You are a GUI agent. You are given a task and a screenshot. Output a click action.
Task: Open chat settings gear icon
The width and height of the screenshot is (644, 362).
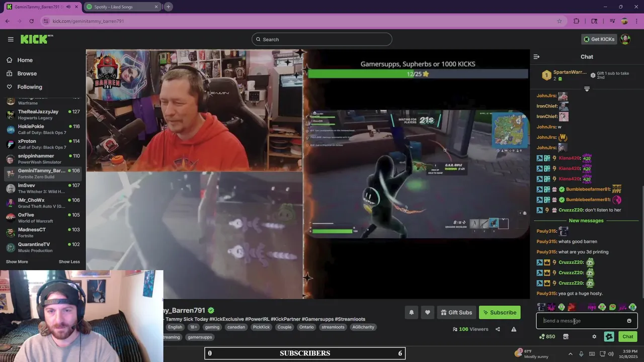[594, 336]
